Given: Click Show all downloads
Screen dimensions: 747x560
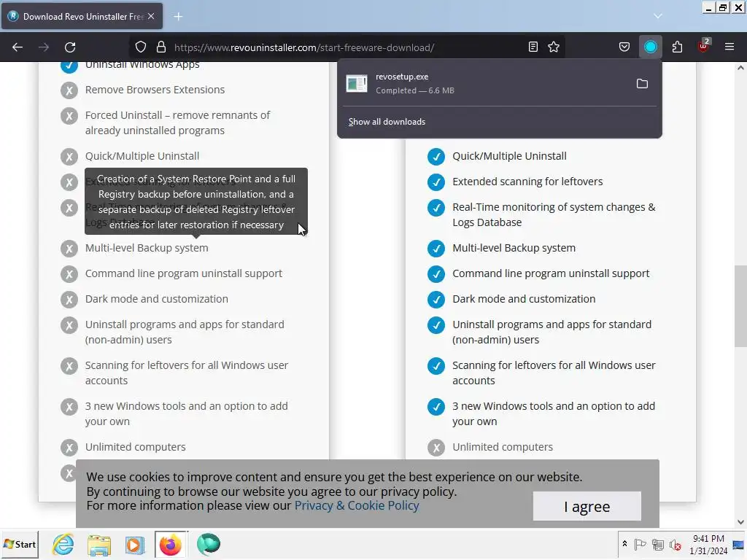Looking at the screenshot, I should pos(387,122).
